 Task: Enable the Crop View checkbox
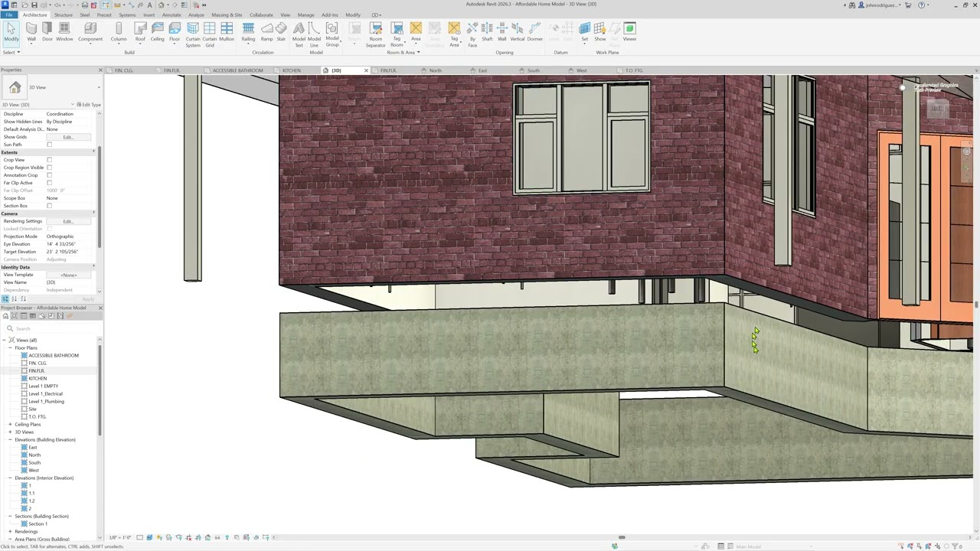click(50, 160)
